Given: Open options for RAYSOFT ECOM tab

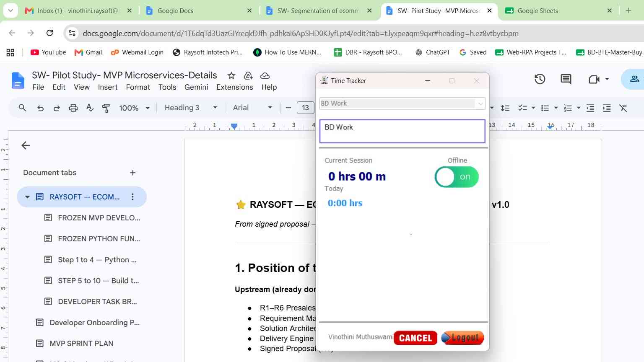Looking at the screenshot, I should 132,197.
